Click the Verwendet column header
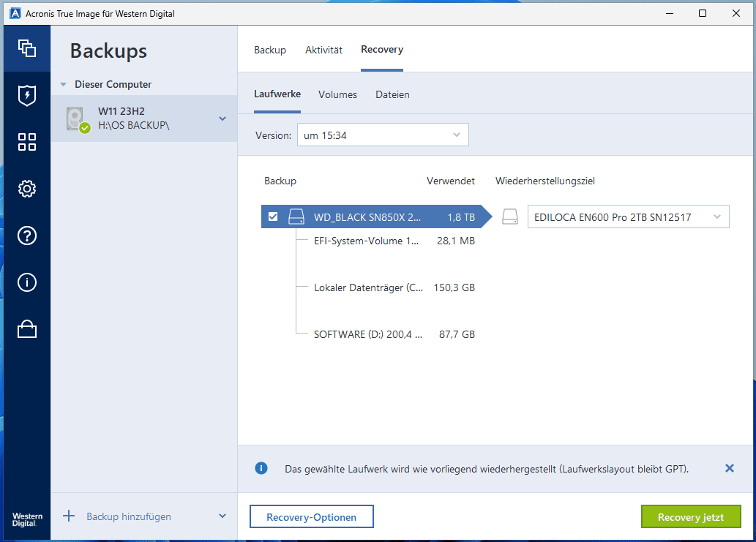756x542 pixels. (x=450, y=181)
